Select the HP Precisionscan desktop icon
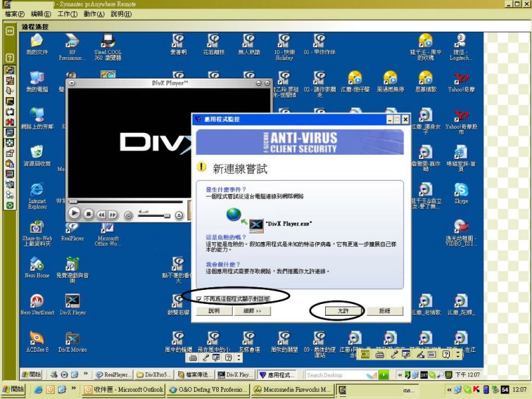 (72, 47)
